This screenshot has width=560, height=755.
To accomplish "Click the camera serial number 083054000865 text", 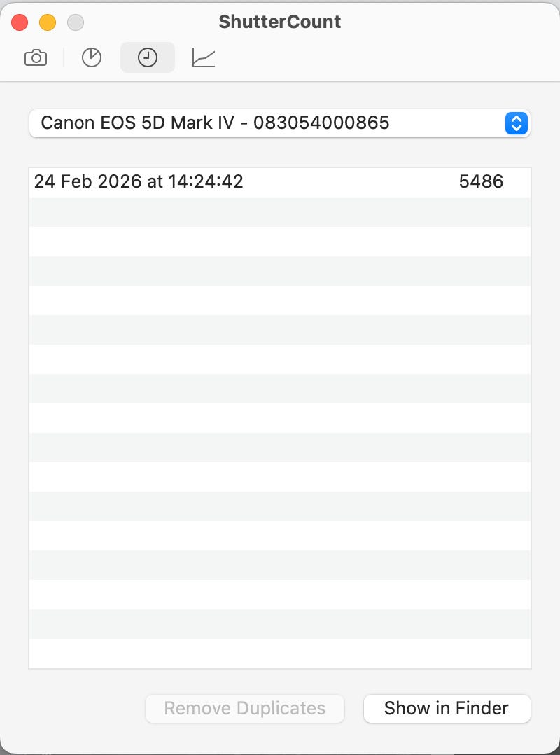I will point(321,123).
